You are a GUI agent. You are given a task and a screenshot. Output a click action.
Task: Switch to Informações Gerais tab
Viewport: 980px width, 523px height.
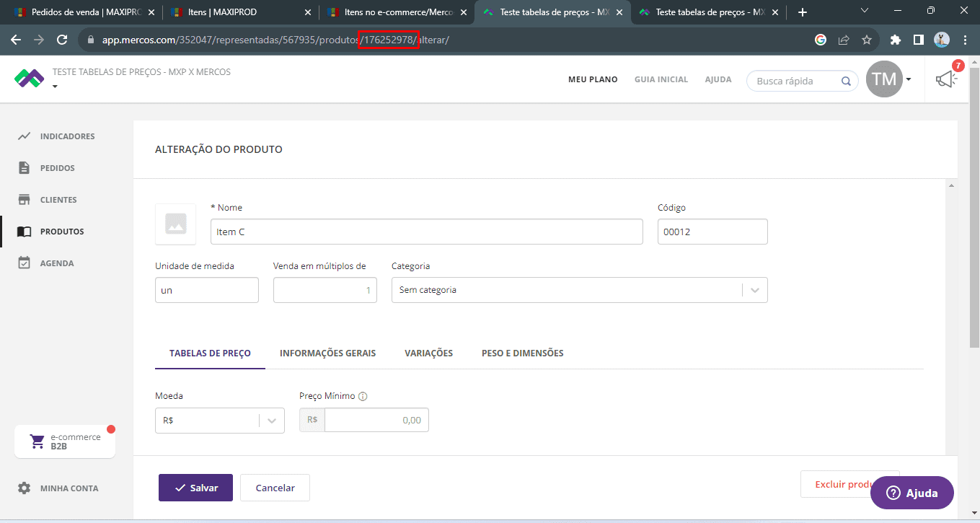pos(327,353)
